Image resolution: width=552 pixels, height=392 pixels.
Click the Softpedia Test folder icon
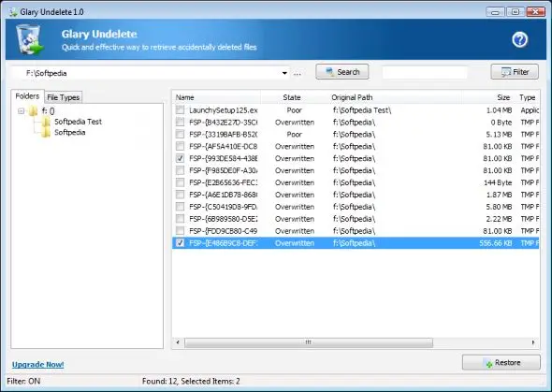46,122
